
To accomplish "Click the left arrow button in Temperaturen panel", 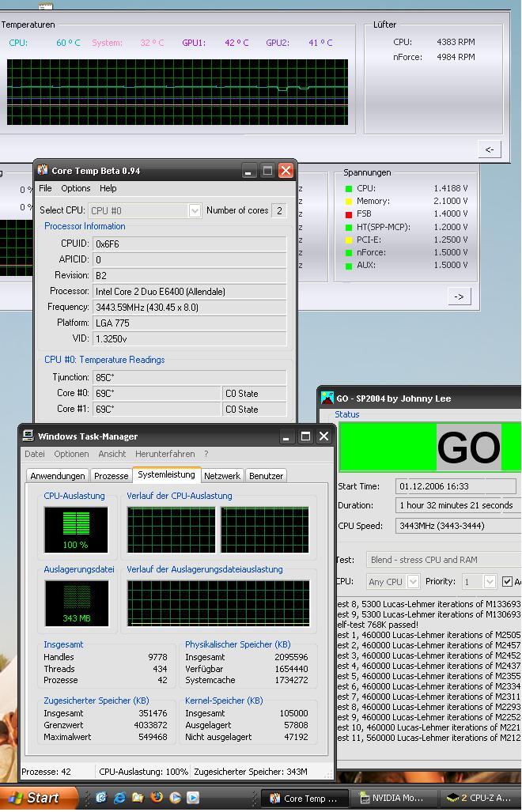I will point(490,149).
